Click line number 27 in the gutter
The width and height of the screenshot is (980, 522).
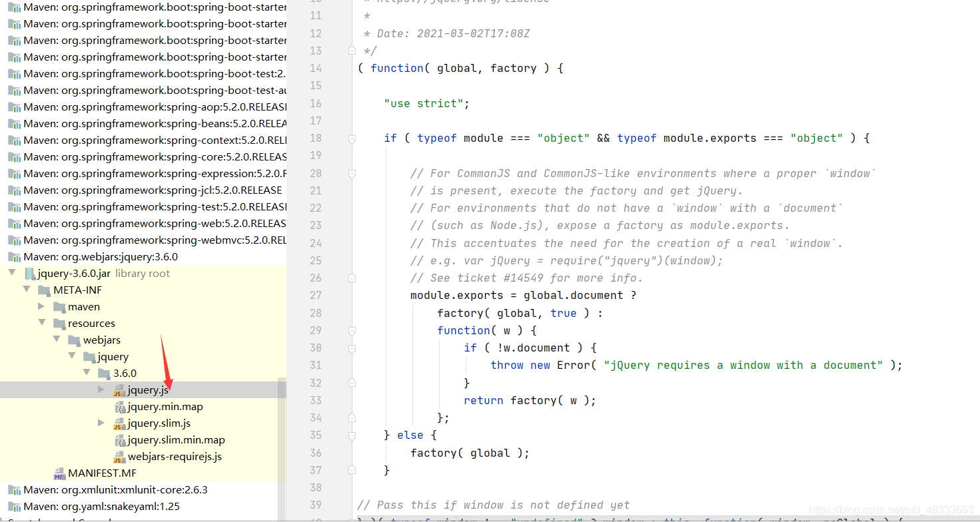[316, 296]
